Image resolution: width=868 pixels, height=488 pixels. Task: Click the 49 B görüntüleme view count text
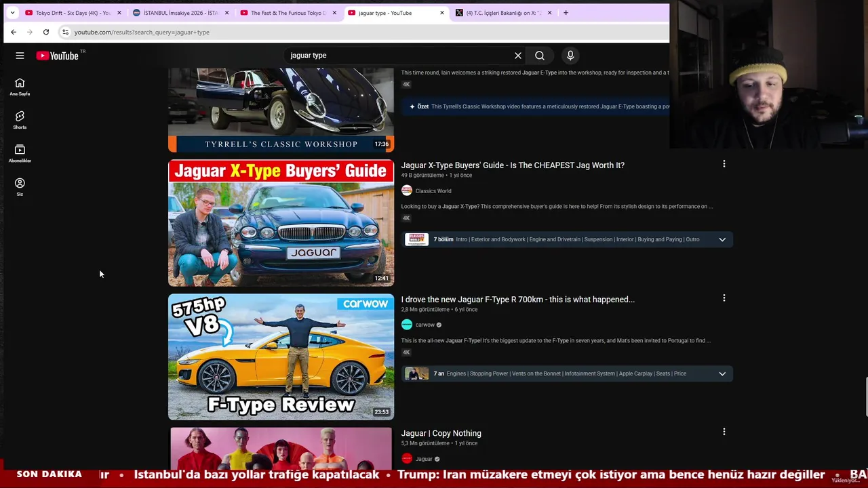422,176
